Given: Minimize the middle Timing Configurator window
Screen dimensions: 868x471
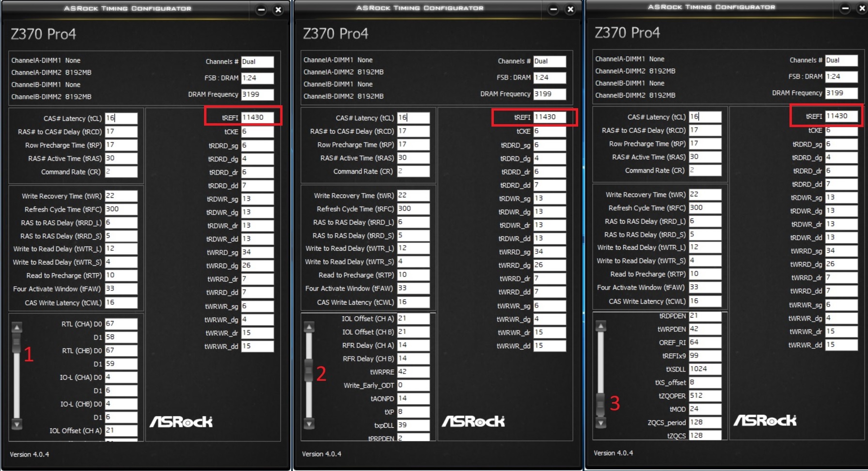Looking at the screenshot, I should (553, 9).
